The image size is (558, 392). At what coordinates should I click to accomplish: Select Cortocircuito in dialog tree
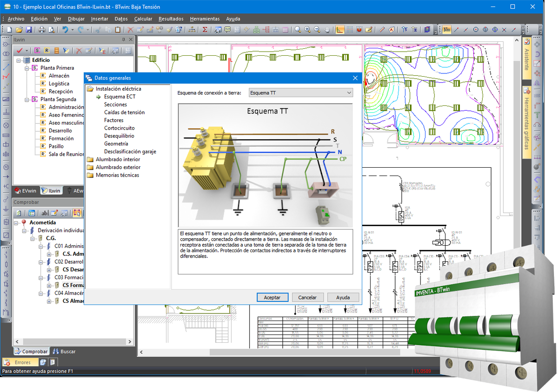click(x=120, y=128)
